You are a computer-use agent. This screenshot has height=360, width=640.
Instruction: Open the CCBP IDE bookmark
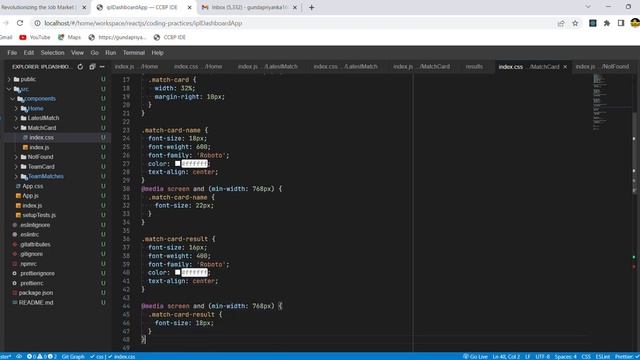[x=169, y=37]
